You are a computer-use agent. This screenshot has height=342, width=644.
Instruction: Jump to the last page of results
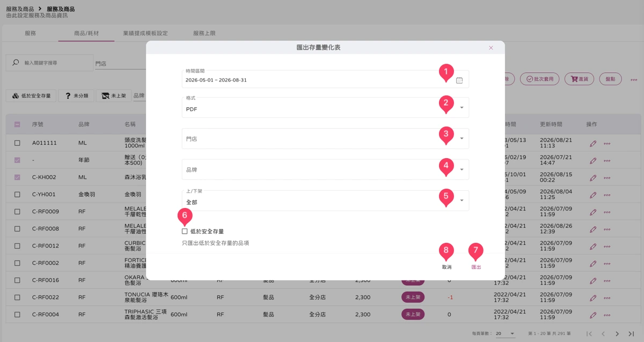click(x=631, y=333)
